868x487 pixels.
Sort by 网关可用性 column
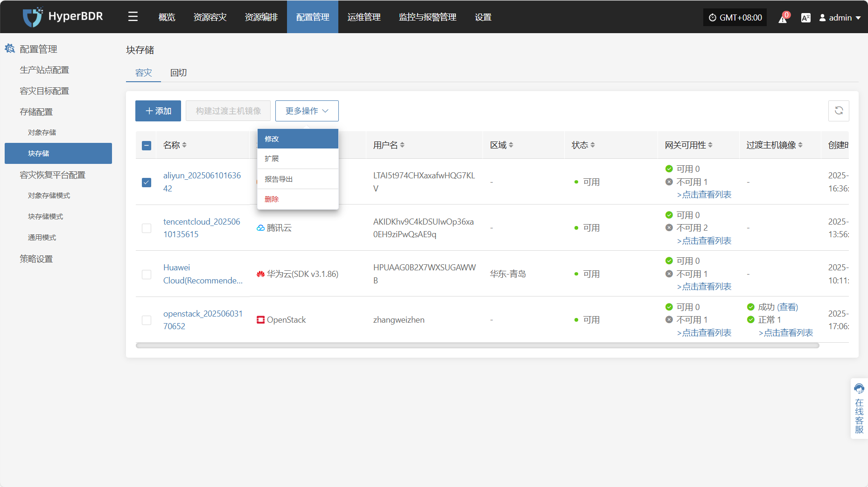pyautogui.click(x=710, y=145)
